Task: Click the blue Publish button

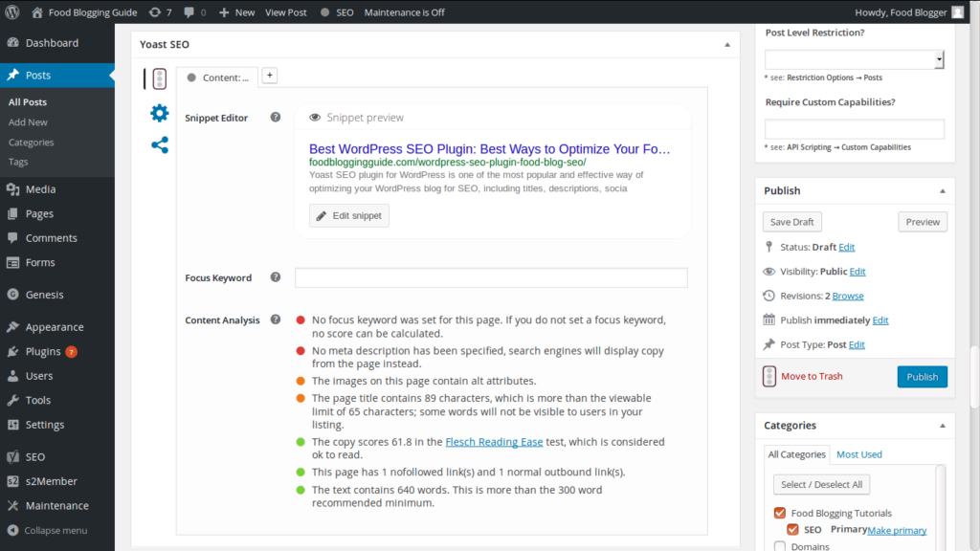Action: (x=922, y=376)
